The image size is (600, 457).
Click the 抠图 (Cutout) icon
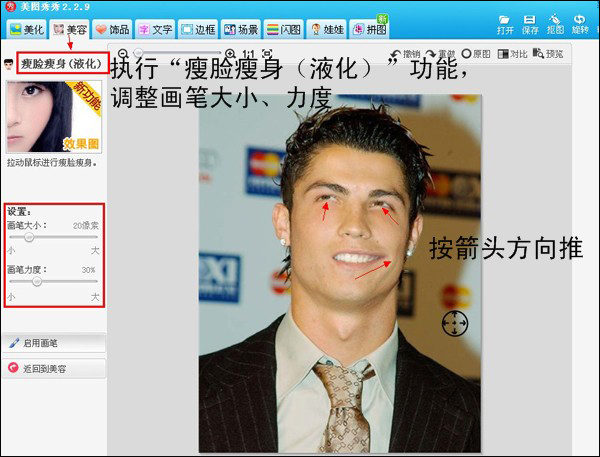pyautogui.click(x=556, y=23)
